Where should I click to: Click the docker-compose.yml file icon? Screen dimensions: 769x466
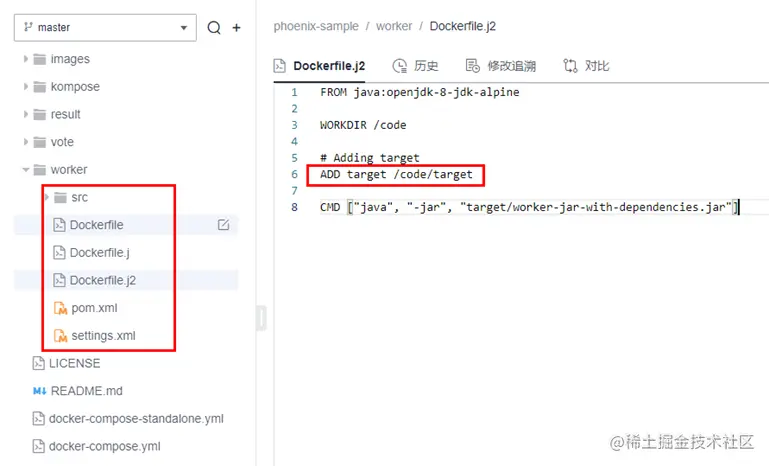(x=38, y=446)
